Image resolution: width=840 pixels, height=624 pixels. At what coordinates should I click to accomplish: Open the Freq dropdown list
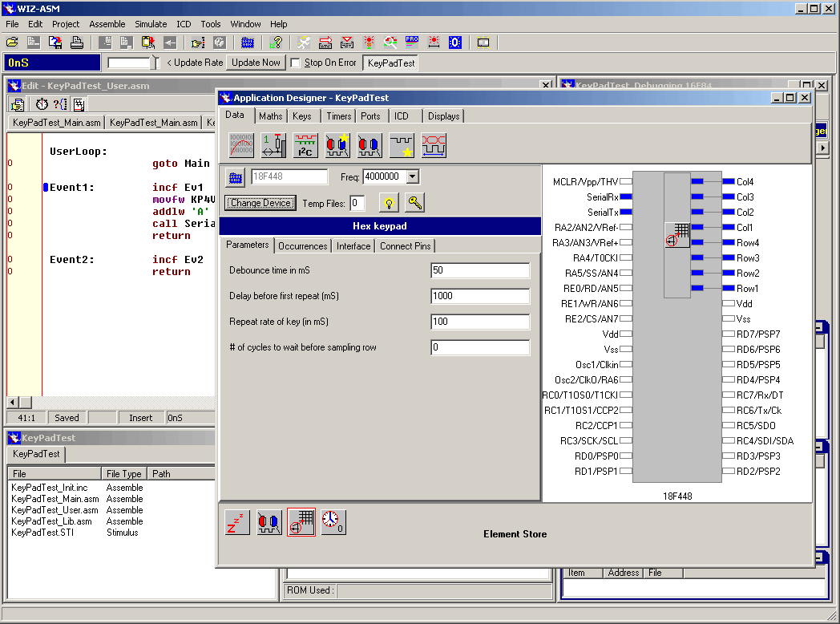412,176
